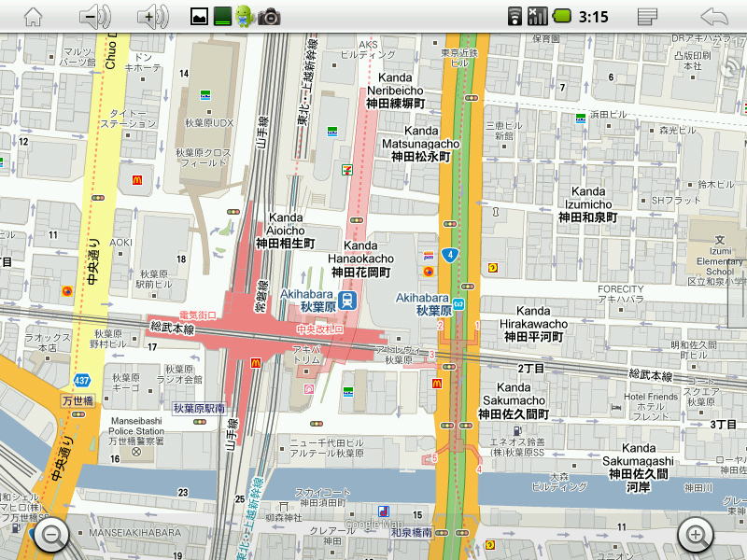Screen dimensions: 747x560
Task: Tap the hotel bed icon by Hotel Friends
Action: pyautogui.click(x=616, y=408)
